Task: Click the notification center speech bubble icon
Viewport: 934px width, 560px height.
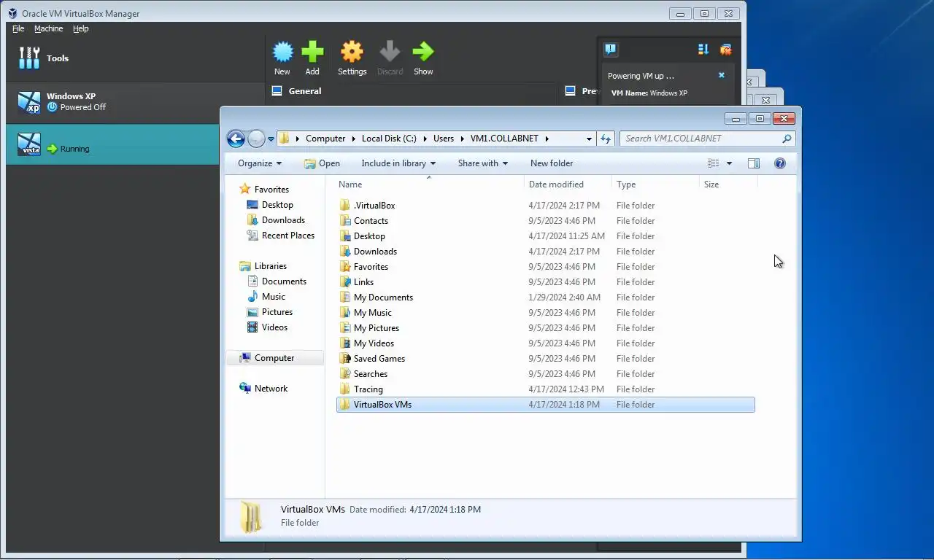Action: tap(611, 50)
